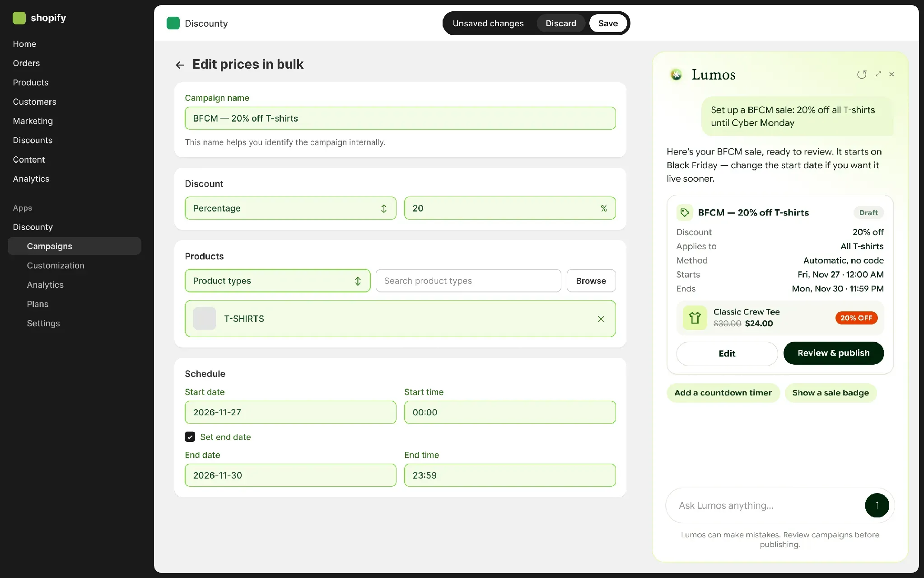Screen dimensions: 924x578
Task: Open Settings under Discounty
Action: click(43, 324)
